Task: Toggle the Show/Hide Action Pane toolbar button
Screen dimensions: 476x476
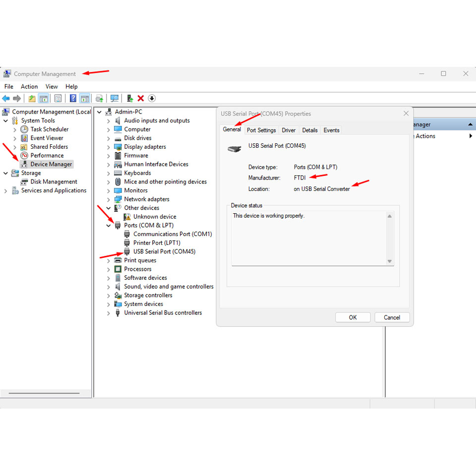Action: point(85,98)
